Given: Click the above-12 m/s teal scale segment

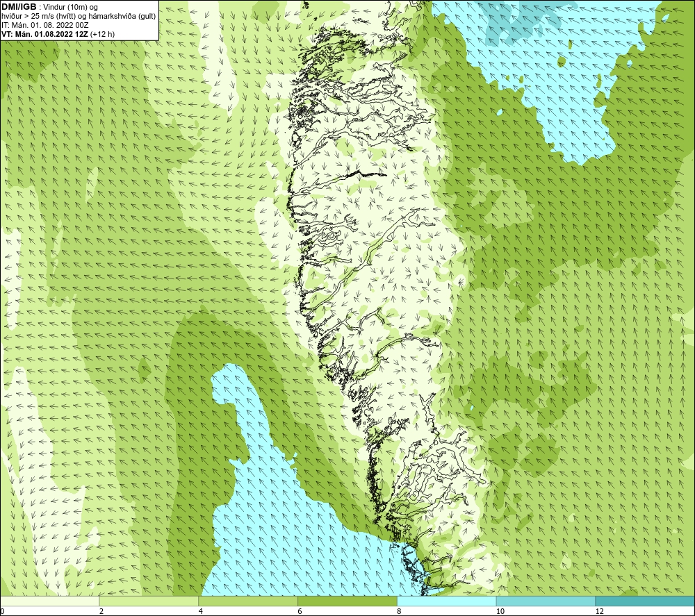Looking at the screenshot, I should click(x=645, y=601).
